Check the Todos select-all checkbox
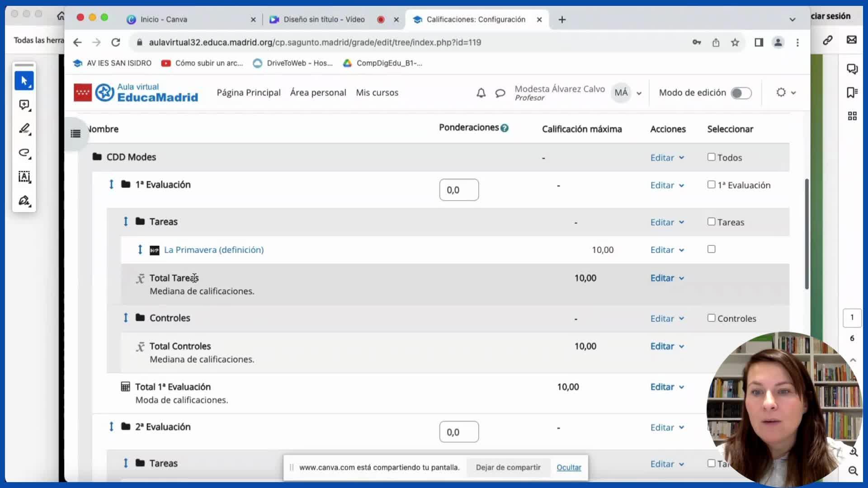Image resolution: width=868 pixels, height=488 pixels. coord(712,157)
